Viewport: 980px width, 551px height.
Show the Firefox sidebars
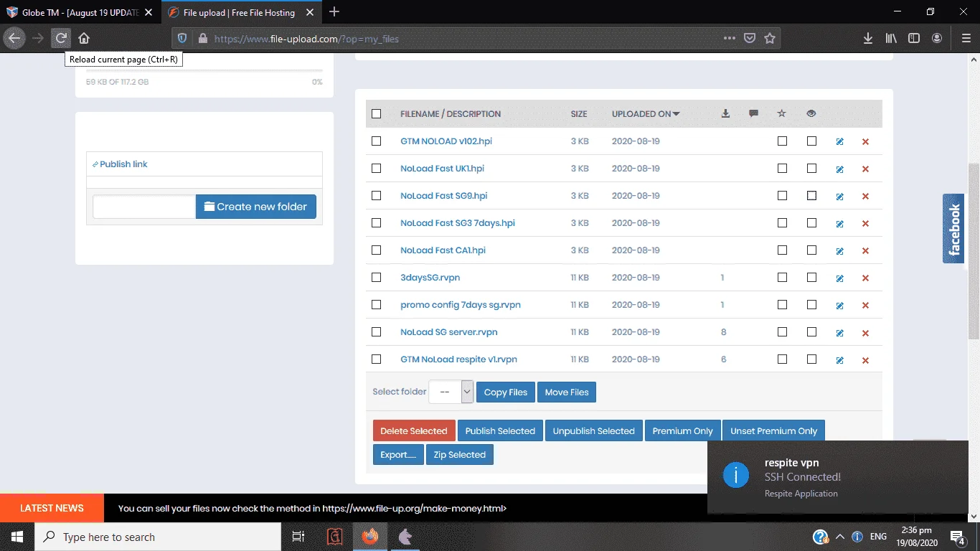914,39
